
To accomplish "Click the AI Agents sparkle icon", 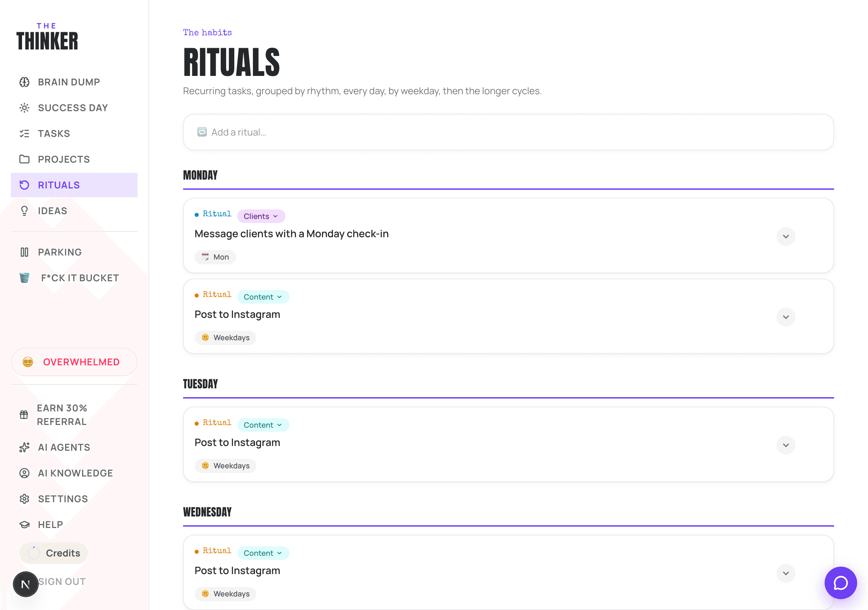I will [24, 447].
